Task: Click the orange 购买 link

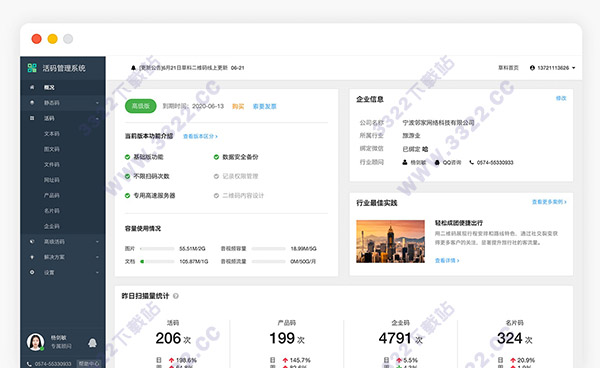Action: pyautogui.click(x=238, y=106)
